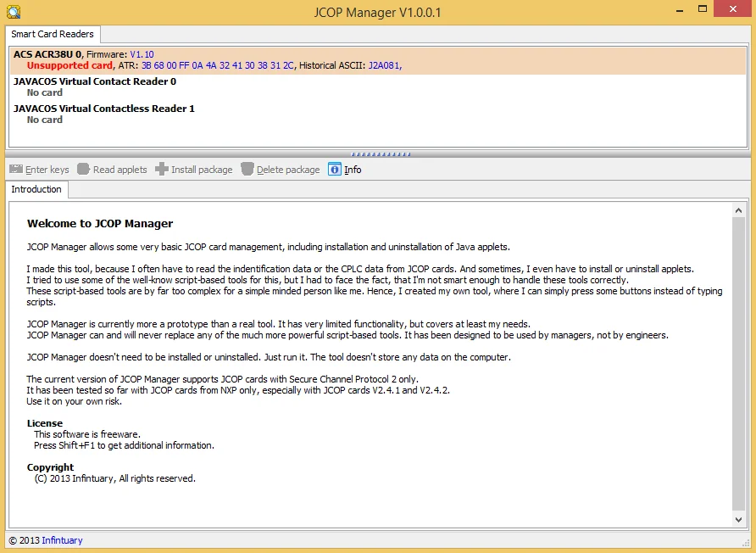Close the JCOP Manager window

coord(733,9)
